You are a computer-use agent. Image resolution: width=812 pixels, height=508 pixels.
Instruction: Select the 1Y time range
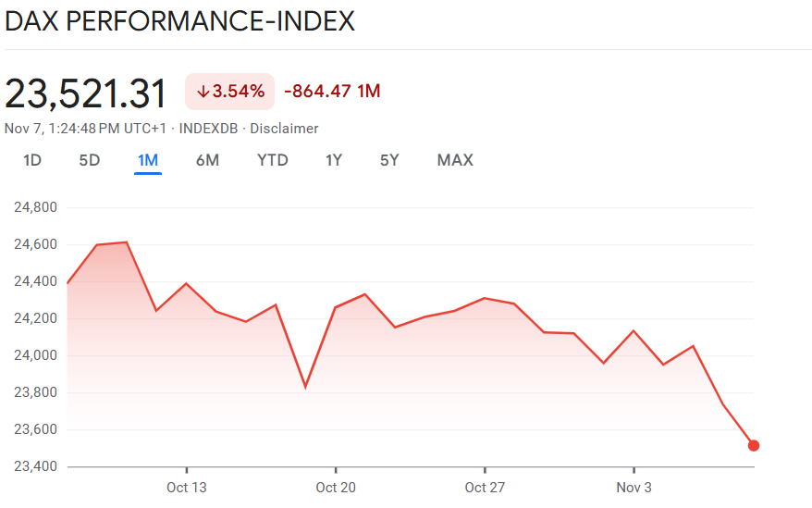(334, 160)
